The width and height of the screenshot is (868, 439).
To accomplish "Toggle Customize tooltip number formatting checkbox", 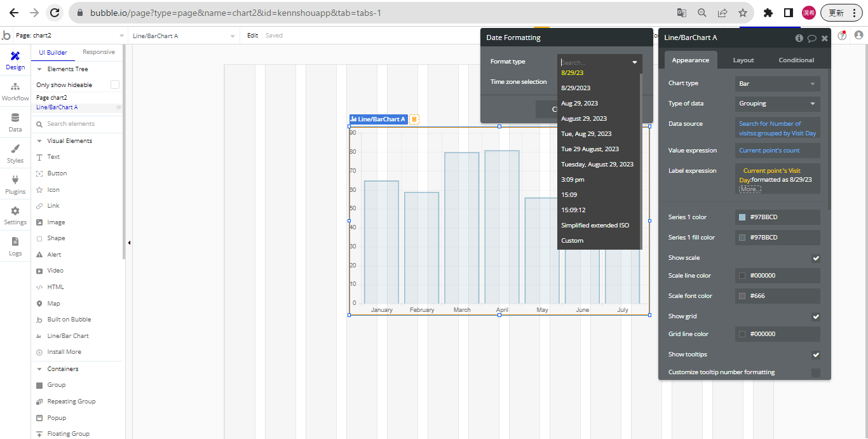I will 816,372.
